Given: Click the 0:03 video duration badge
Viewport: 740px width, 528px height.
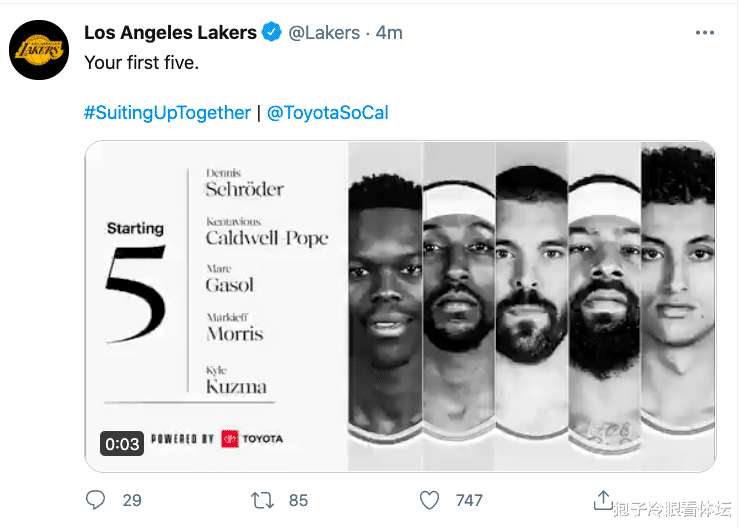Looking at the screenshot, I should (x=121, y=443).
